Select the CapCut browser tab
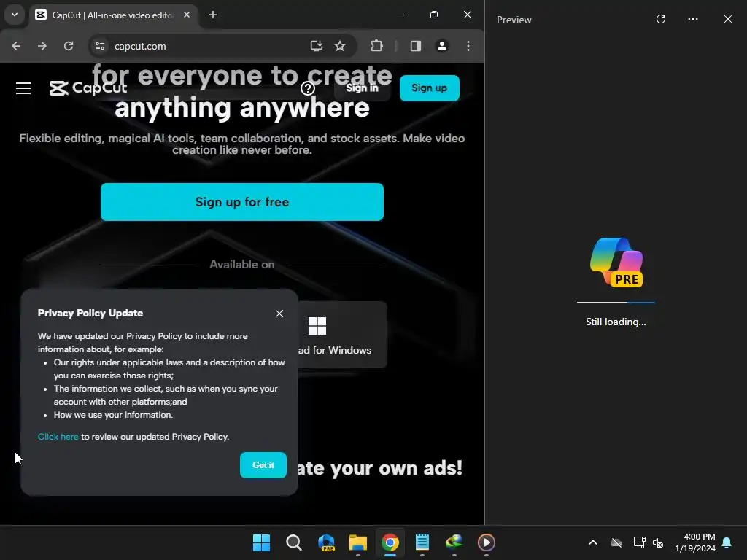Viewport: 747px width, 560px height. click(113, 15)
